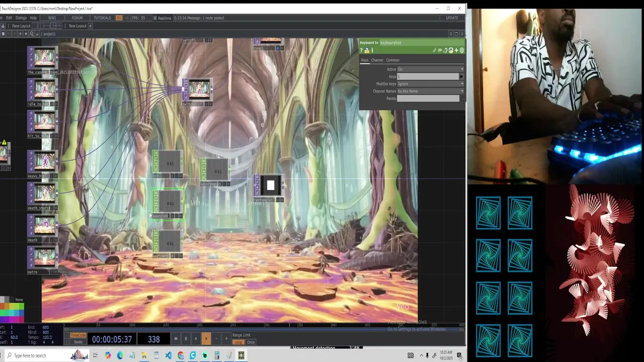This screenshot has height=362, width=644.
Task: Open the FORUM link button
Action: click(77, 18)
